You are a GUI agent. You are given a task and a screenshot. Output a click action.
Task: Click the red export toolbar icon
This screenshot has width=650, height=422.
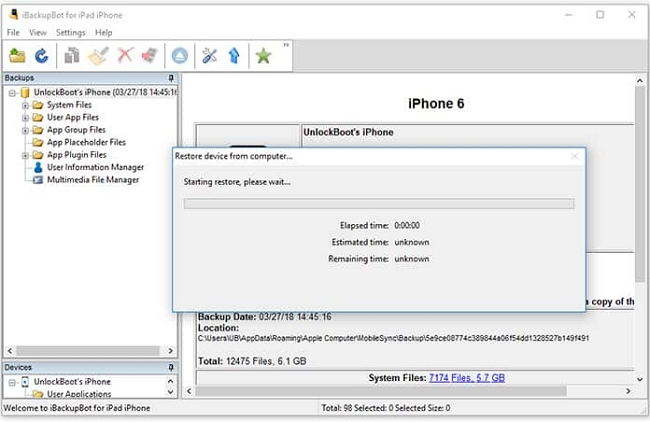pos(150,55)
